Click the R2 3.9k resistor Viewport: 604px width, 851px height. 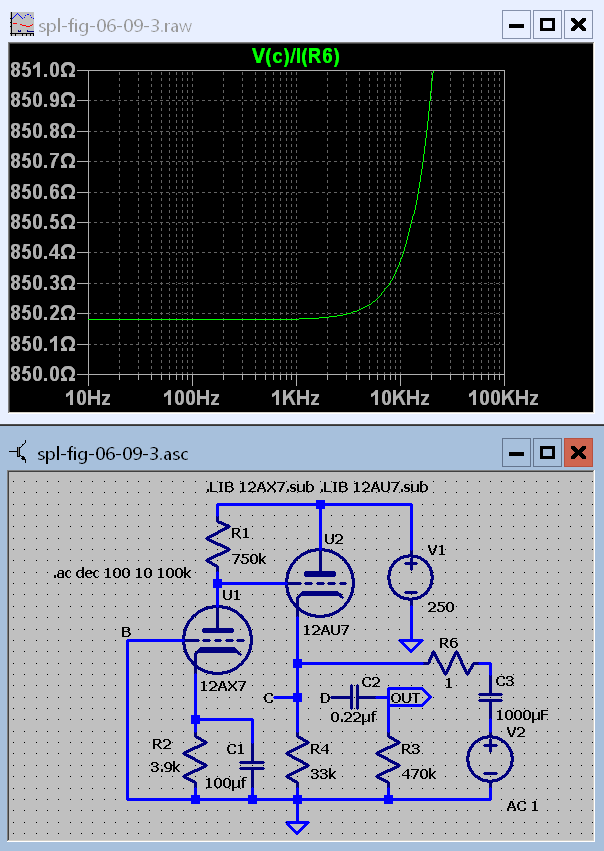coord(195,757)
